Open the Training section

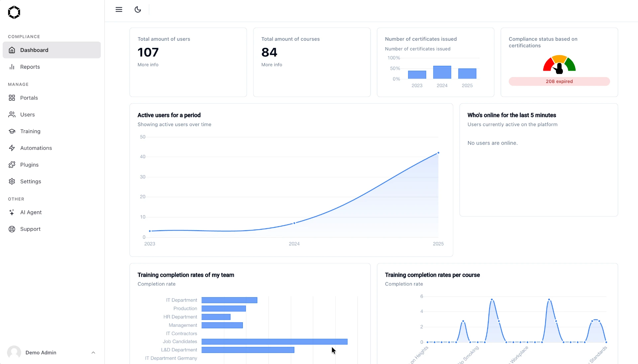click(x=52, y=131)
